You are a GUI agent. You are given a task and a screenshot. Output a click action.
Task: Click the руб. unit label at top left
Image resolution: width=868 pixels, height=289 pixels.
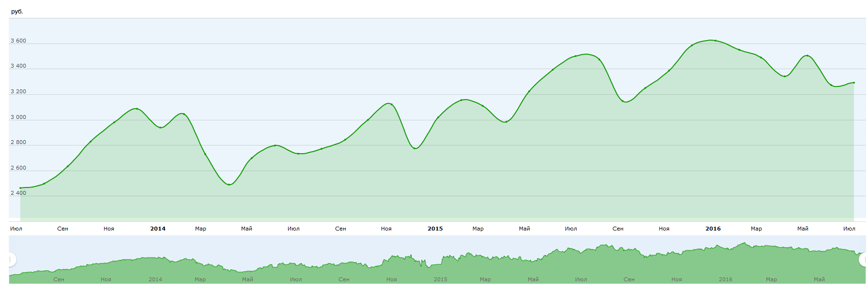(17, 12)
